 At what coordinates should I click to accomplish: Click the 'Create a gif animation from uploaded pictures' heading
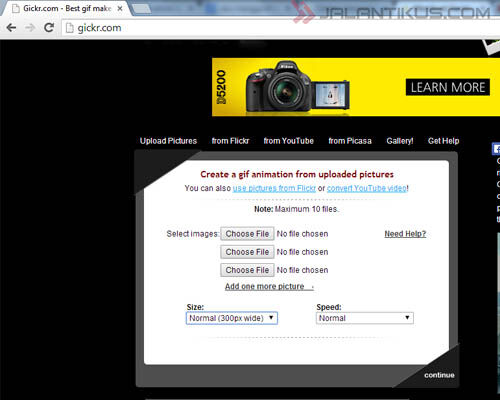[x=297, y=174]
